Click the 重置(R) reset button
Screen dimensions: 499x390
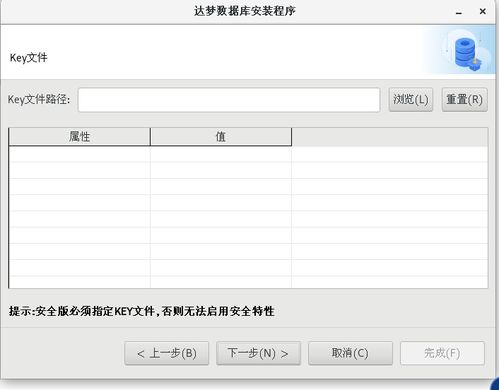(x=464, y=99)
